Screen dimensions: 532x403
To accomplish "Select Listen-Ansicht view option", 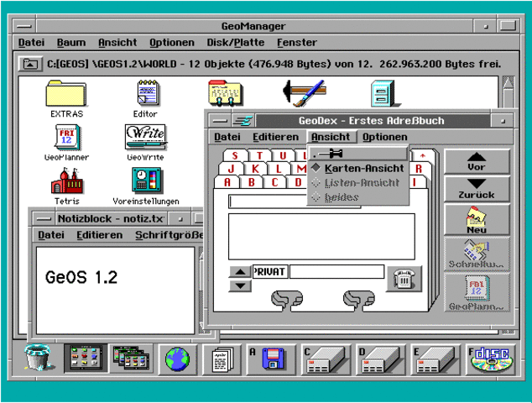I will (x=358, y=183).
